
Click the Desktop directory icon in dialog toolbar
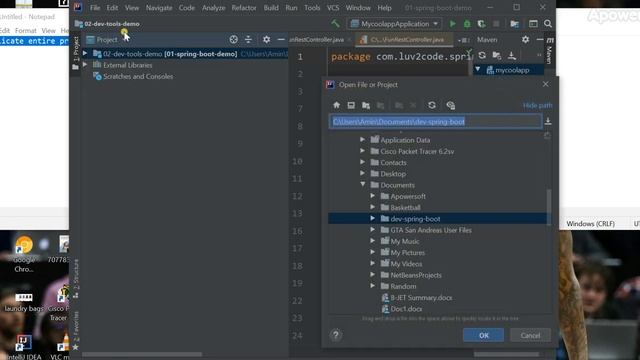(351, 105)
